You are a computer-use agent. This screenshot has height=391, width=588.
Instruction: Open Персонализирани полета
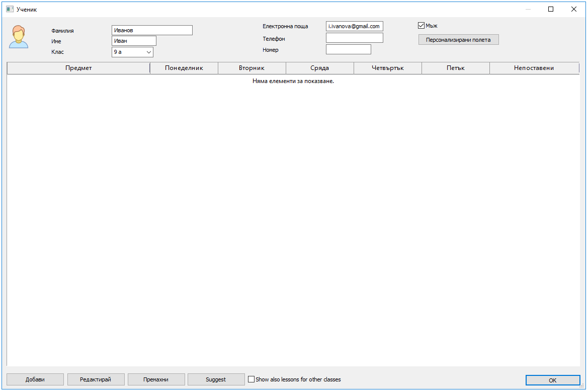pos(458,40)
